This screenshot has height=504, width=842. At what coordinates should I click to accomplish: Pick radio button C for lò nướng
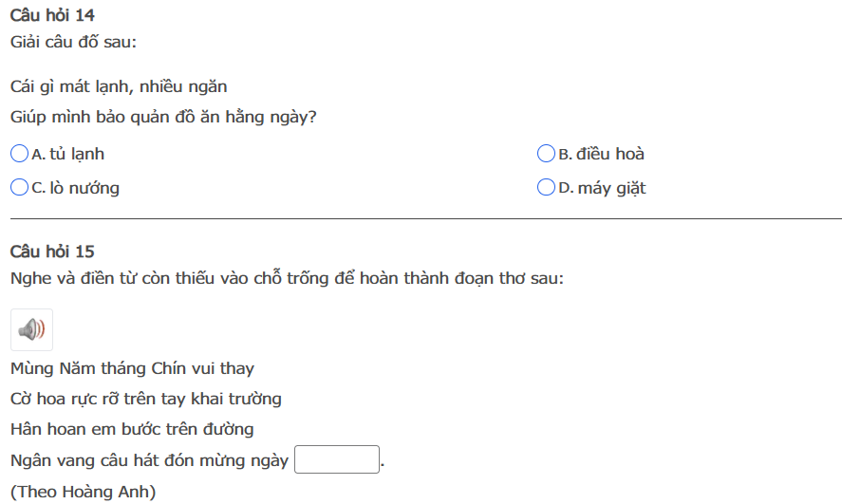pos(19,187)
